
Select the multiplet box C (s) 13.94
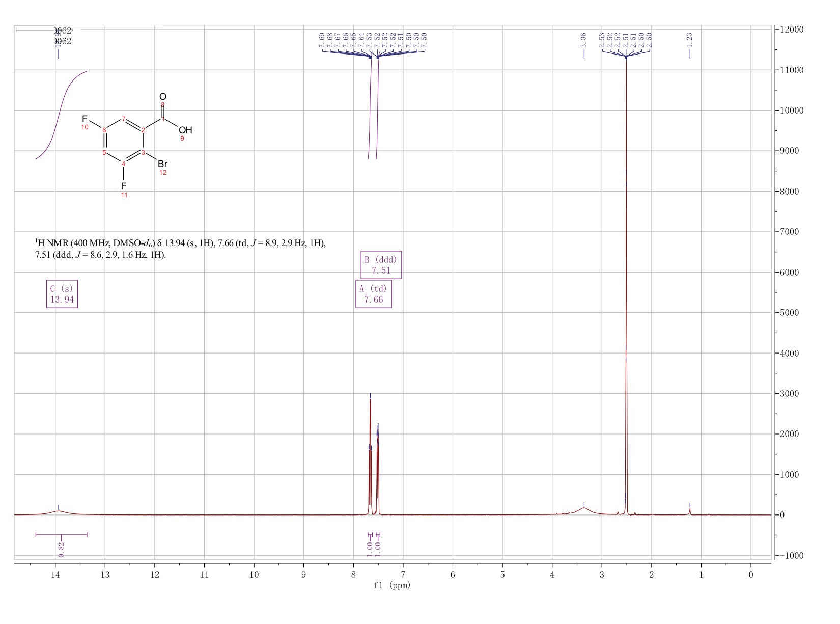(x=62, y=294)
